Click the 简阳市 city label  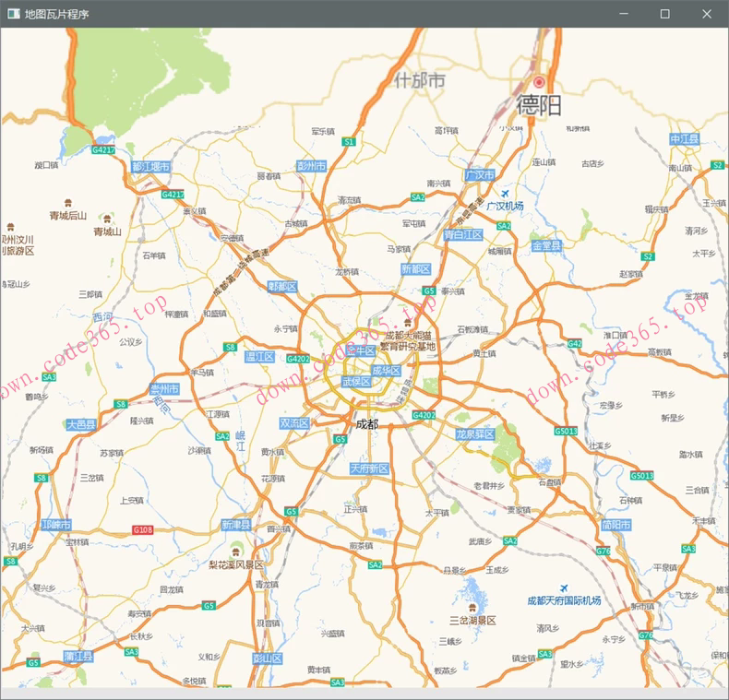point(615,525)
